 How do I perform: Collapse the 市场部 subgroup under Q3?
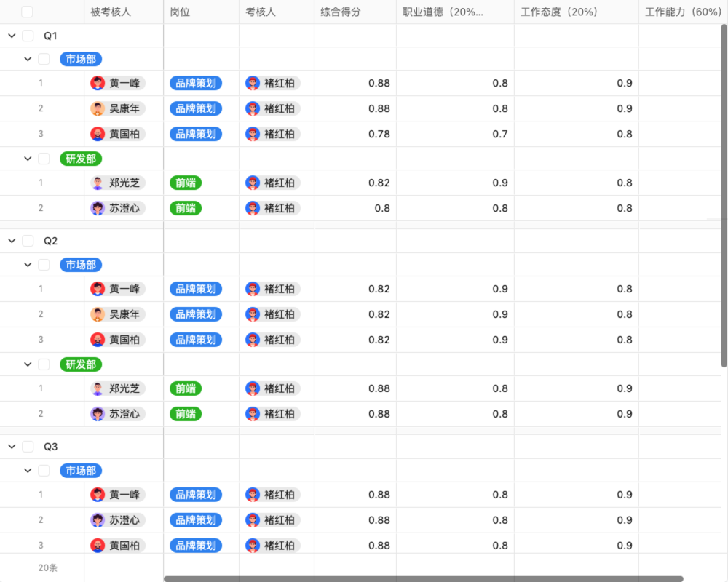[x=28, y=471]
